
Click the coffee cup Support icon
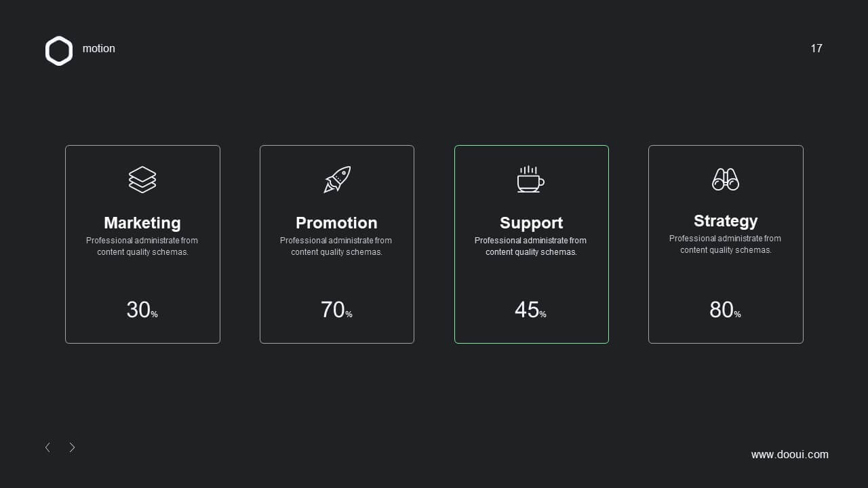(x=530, y=179)
